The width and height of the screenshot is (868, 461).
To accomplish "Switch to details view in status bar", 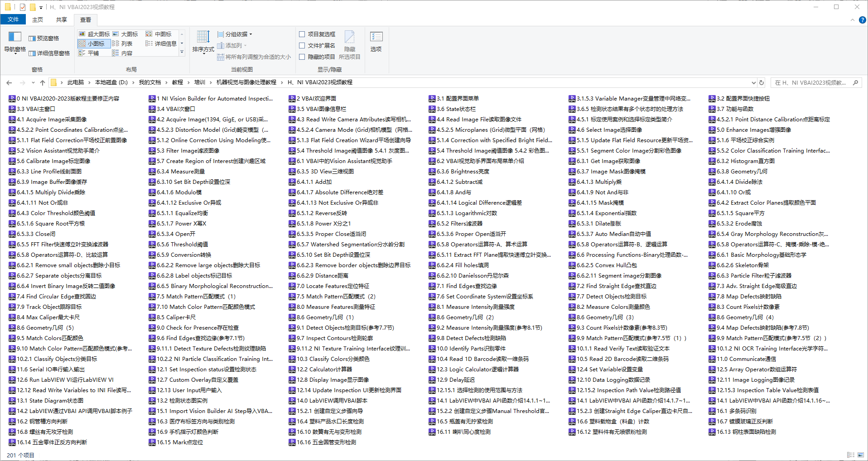I will pos(850,455).
